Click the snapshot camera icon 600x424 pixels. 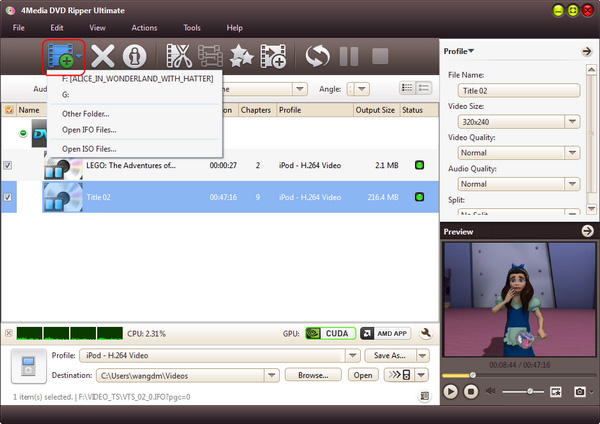point(579,391)
